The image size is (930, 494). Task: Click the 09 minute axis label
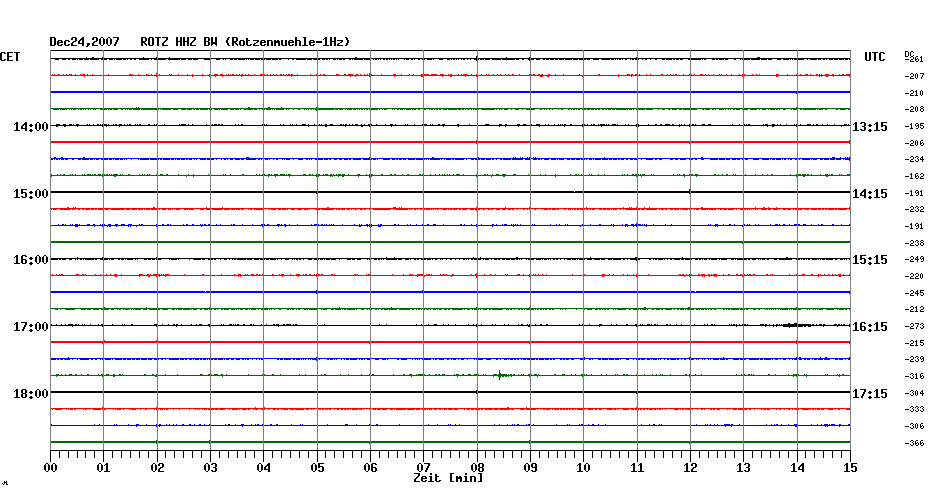click(531, 468)
